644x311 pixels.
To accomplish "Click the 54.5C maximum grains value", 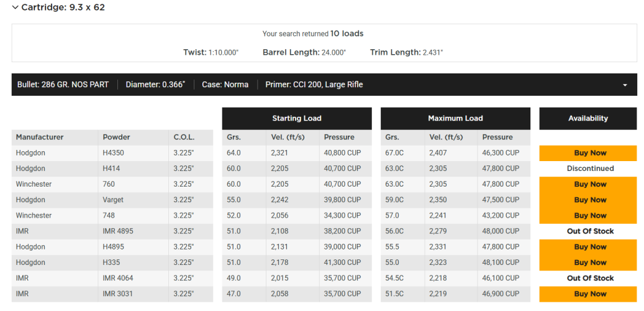I will pyautogui.click(x=395, y=278).
